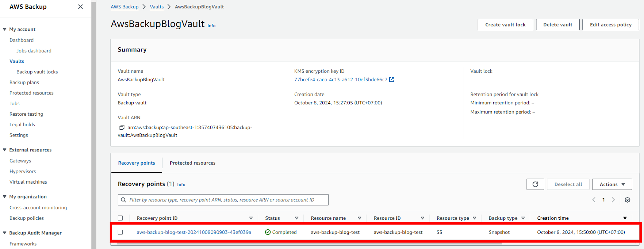Viewport: 644px width, 249px height.
Task: Click the S3 resource type cell
Action: tap(439, 232)
